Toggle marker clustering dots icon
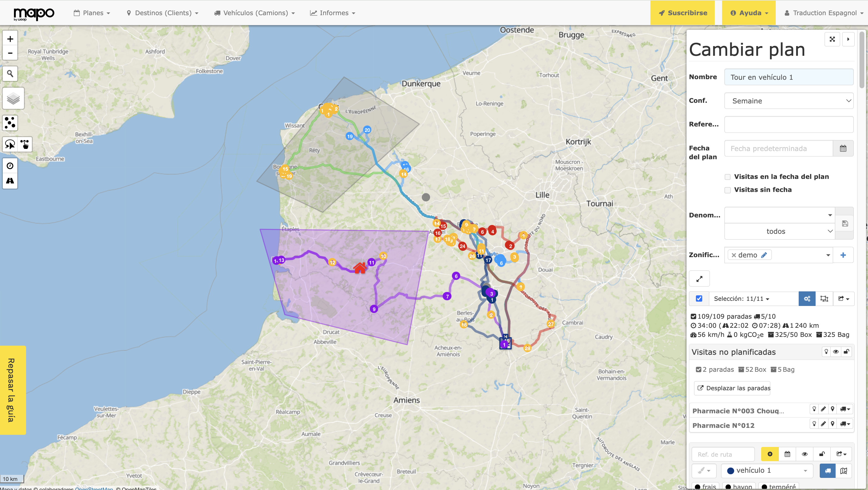The width and height of the screenshot is (868, 490). click(10, 122)
